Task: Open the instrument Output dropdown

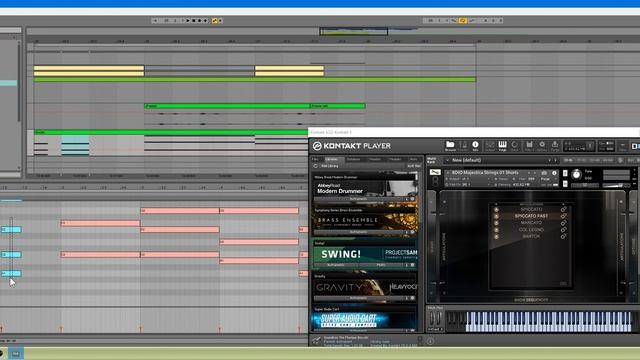Action: coord(468,179)
